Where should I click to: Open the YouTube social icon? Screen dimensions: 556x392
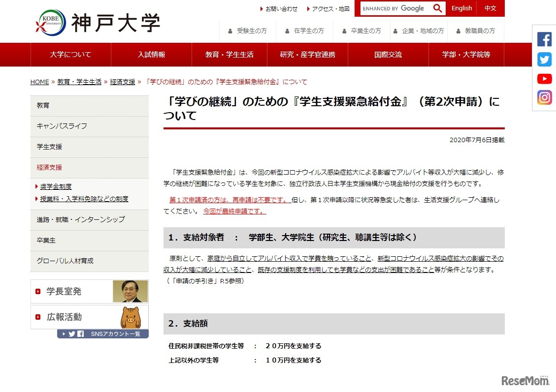pos(544,79)
